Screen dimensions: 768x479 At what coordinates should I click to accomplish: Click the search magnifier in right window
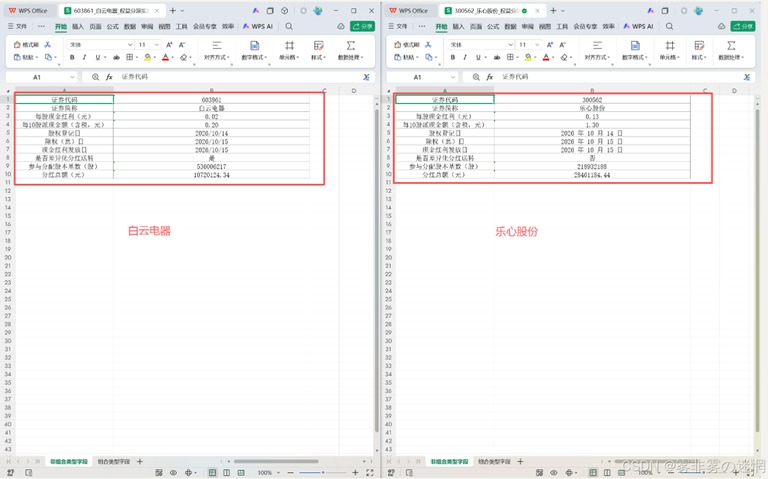click(670, 26)
